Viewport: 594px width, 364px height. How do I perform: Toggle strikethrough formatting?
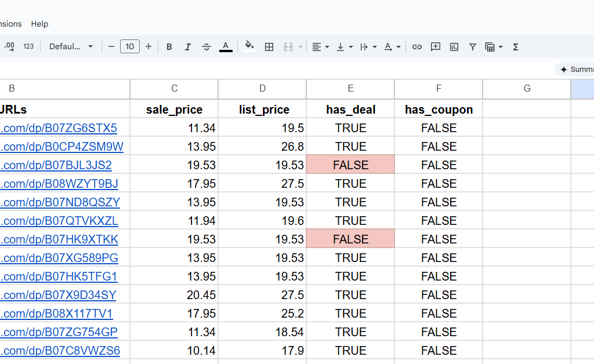207,47
